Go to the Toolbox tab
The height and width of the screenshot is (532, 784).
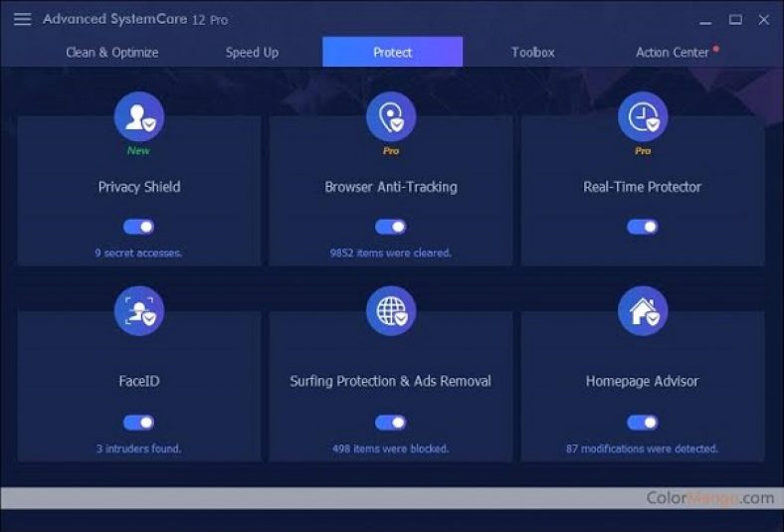coord(533,52)
